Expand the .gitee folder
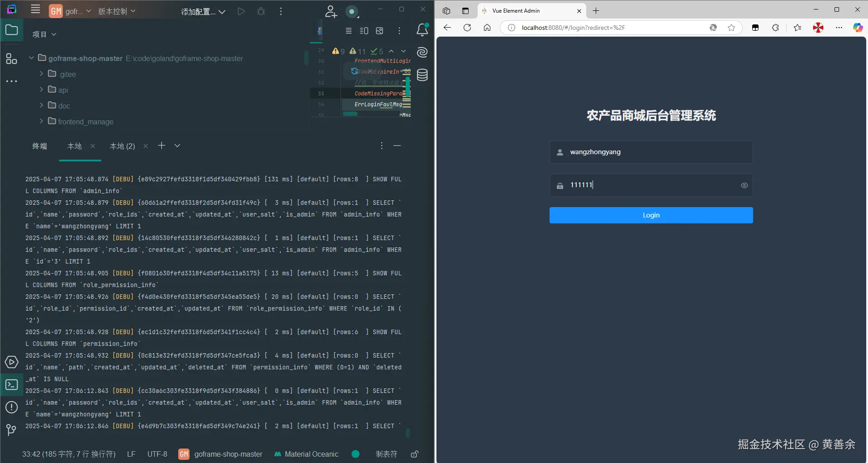Screen dimensions: 868x463 coord(41,73)
